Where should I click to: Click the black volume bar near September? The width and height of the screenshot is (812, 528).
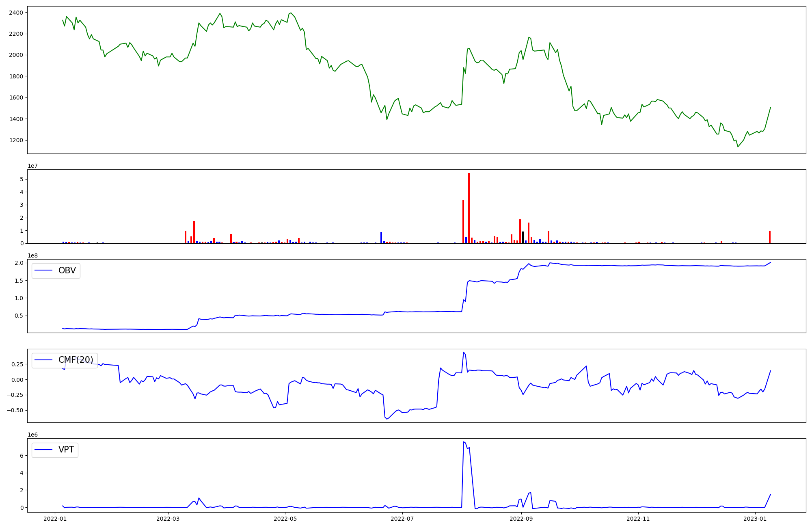click(523, 238)
